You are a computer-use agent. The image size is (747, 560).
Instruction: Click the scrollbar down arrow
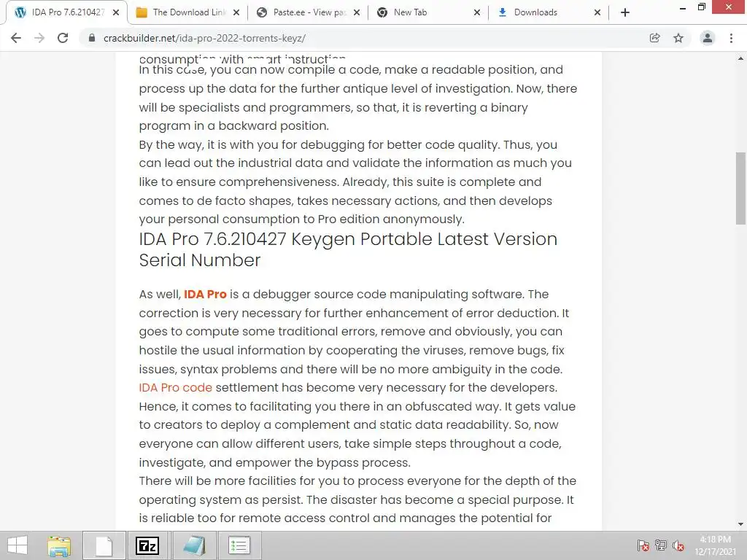coord(740,524)
